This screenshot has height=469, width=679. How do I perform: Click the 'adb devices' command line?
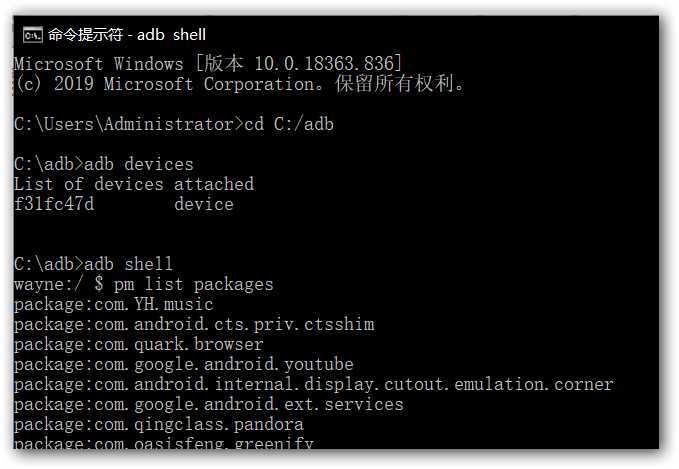pyautogui.click(x=103, y=164)
